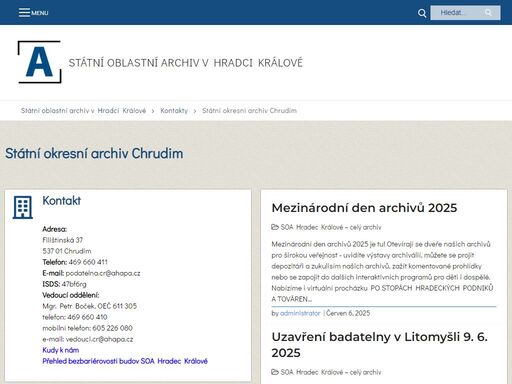Click mobile number 605 226 080
This screenshot has width=512, height=384.
[112, 328]
